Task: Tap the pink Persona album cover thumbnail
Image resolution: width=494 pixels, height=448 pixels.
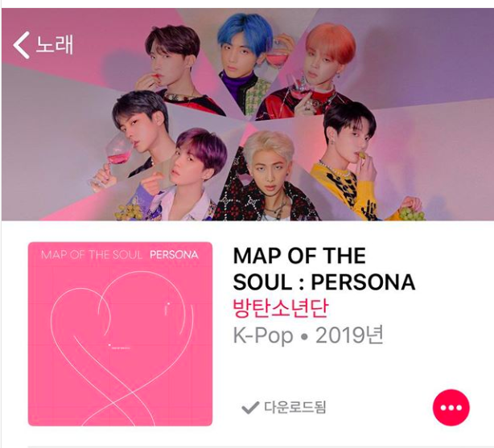Action: point(120,334)
